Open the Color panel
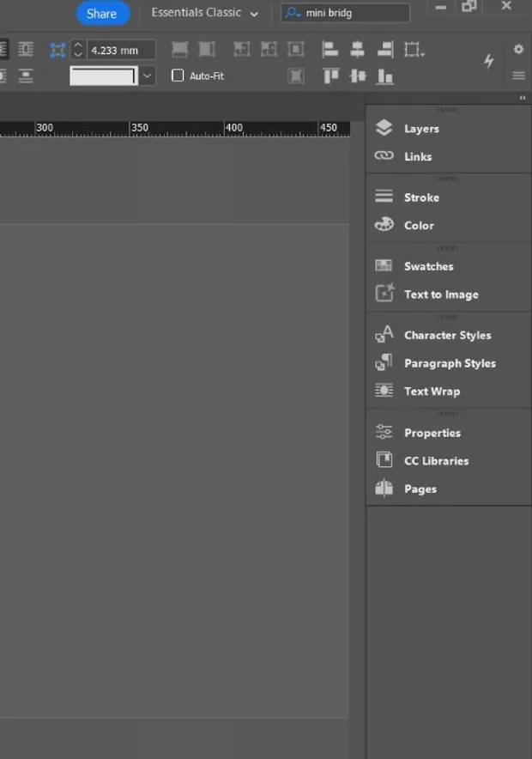Viewport: 532px width, 759px height. click(418, 226)
